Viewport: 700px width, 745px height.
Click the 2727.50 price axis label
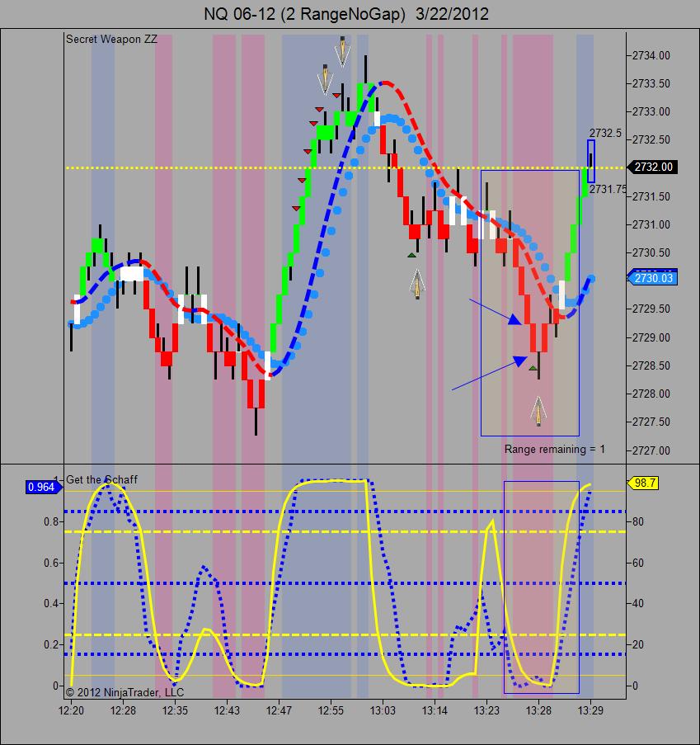click(x=651, y=422)
